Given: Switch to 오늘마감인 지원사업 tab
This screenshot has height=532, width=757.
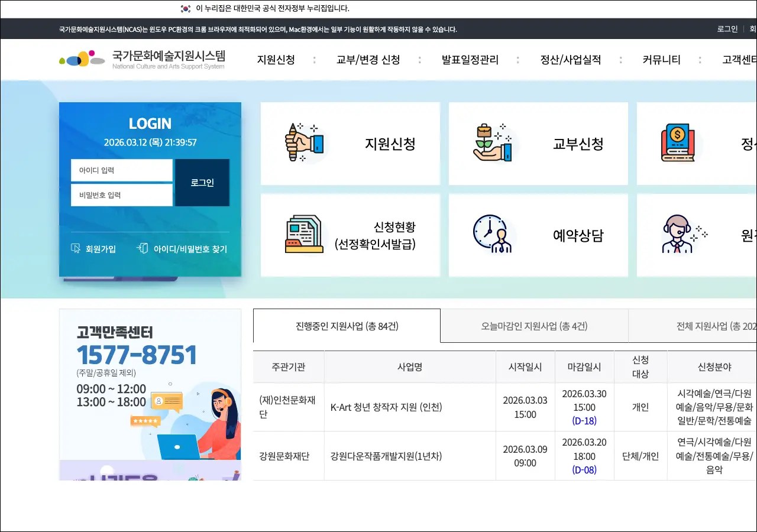Looking at the screenshot, I should [x=534, y=326].
